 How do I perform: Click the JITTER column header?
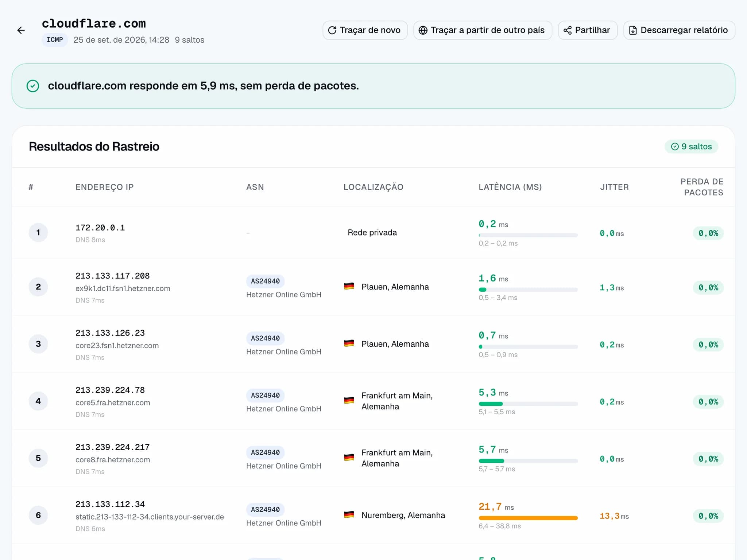614,187
